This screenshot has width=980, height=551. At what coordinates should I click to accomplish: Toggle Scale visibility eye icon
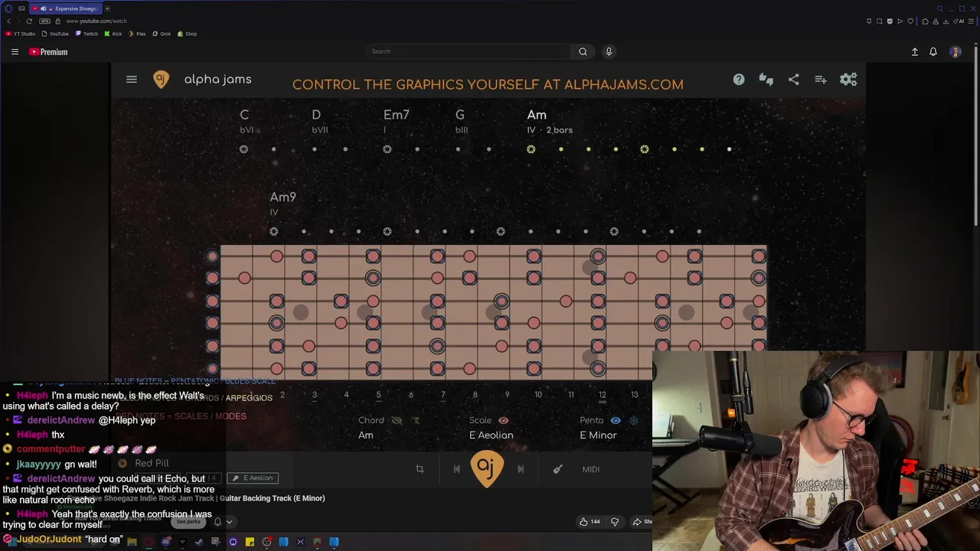pos(504,420)
